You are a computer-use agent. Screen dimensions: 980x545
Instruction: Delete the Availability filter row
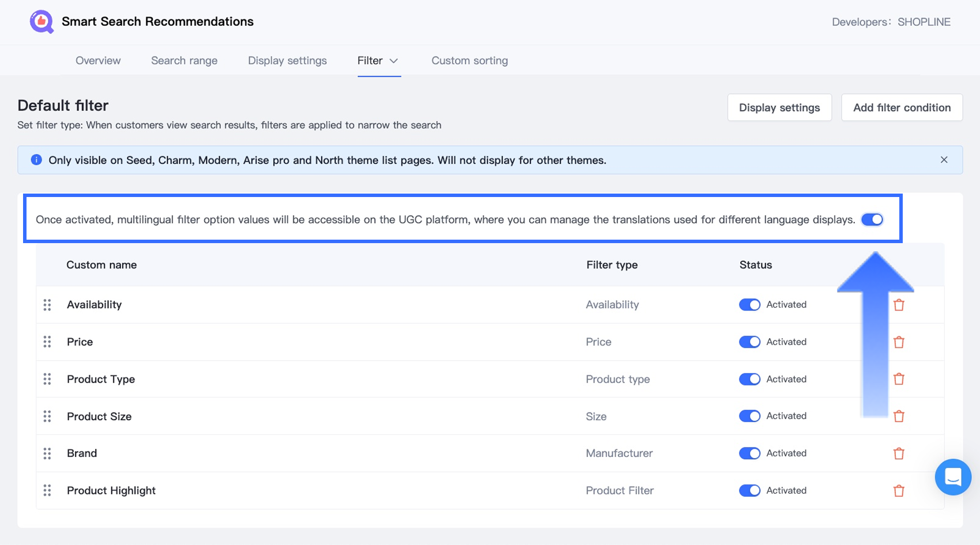coord(899,305)
